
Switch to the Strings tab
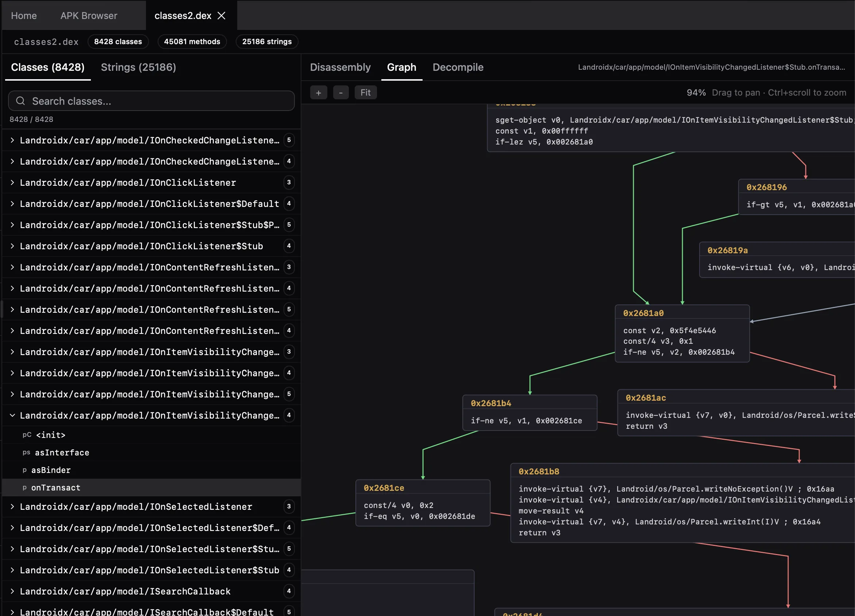coord(138,67)
